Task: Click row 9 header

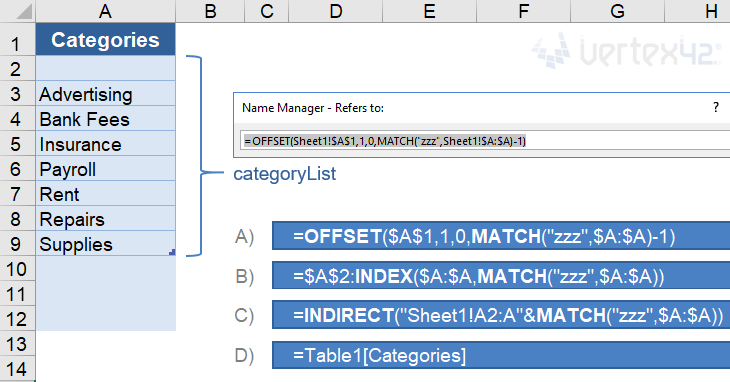Action: 17,243
